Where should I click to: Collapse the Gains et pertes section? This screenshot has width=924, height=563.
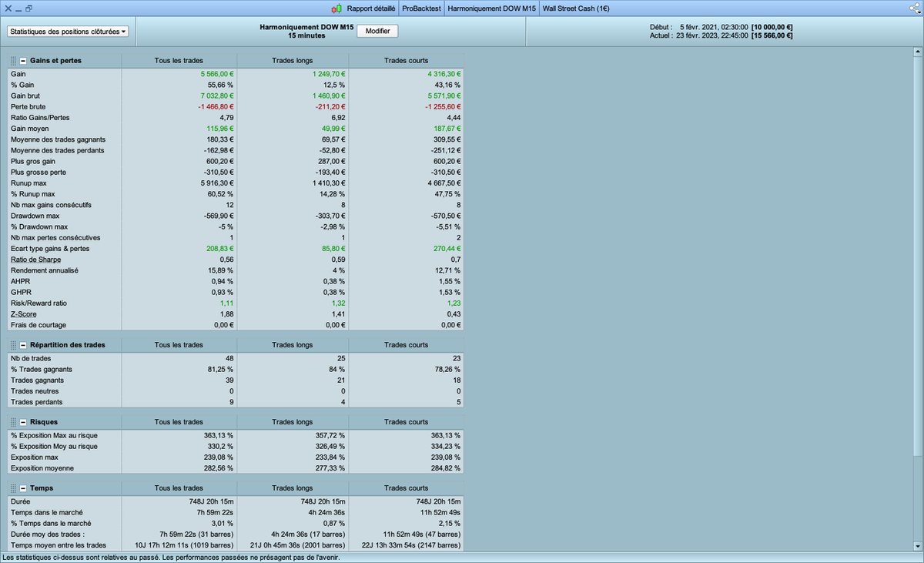23,60
